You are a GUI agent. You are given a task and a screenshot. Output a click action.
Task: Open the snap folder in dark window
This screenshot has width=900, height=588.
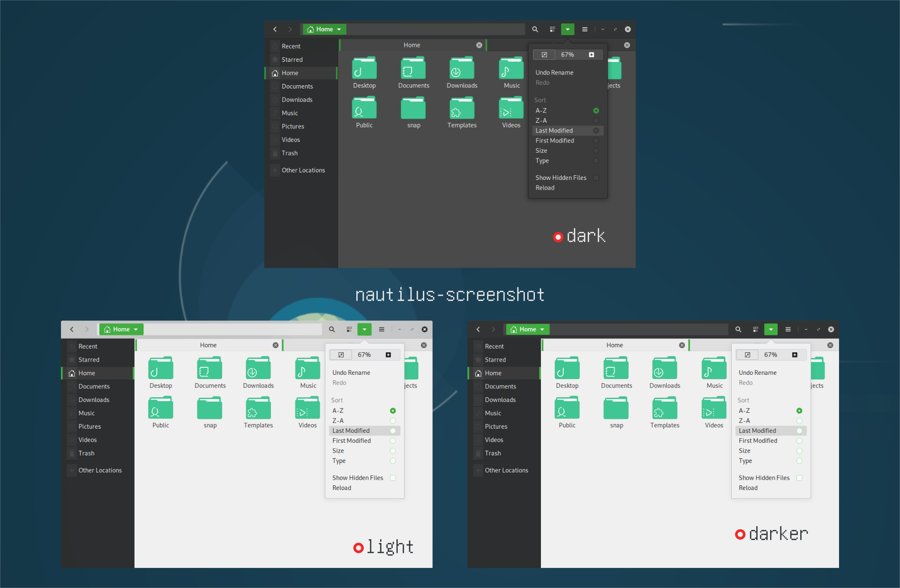(x=413, y=112)
